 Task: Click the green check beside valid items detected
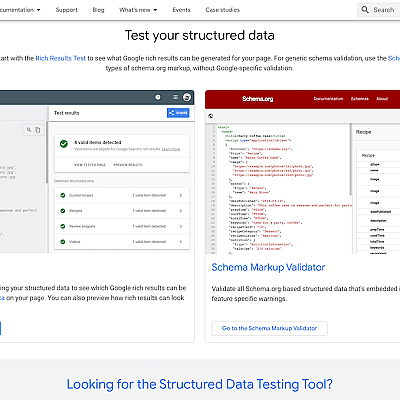[64, 144]
